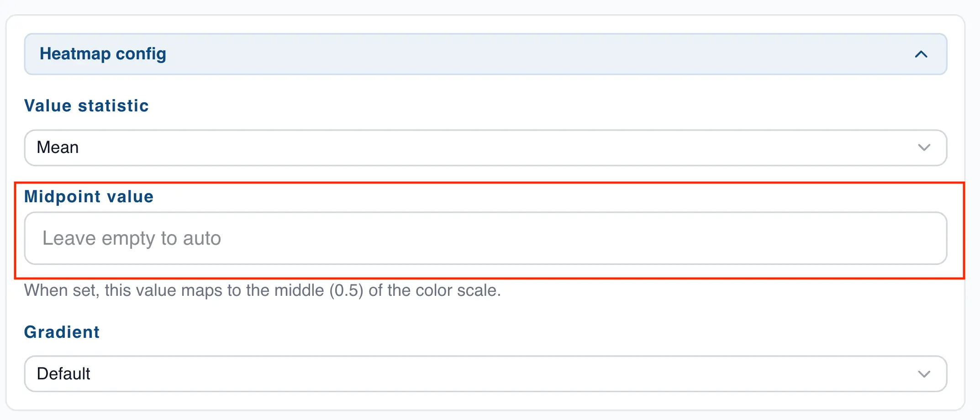Select the Mean statistic option
The image size is (980, 420).
(x=58, y=147)
